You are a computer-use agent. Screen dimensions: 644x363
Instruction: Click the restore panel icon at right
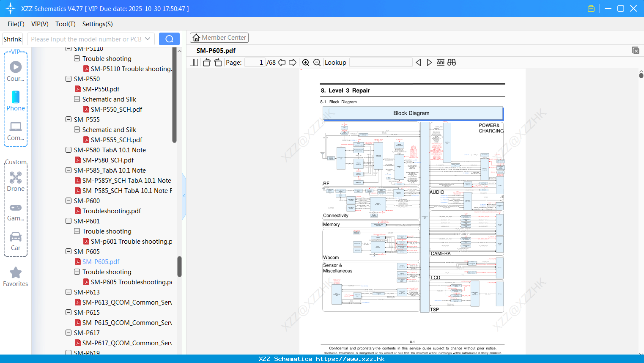[635, 50]
